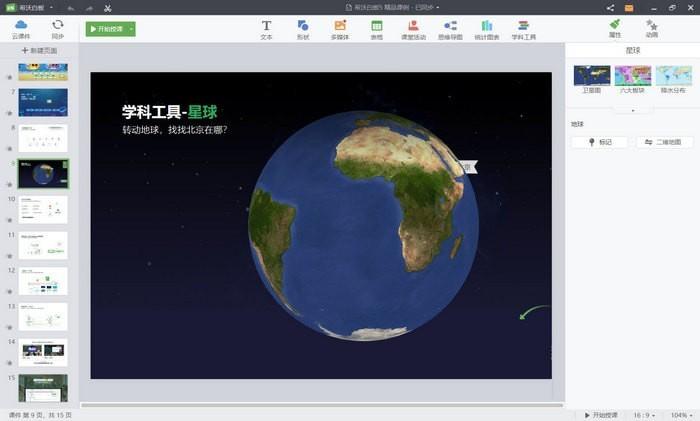Select the 文本 text tool
700x421 pixels.
266,29
